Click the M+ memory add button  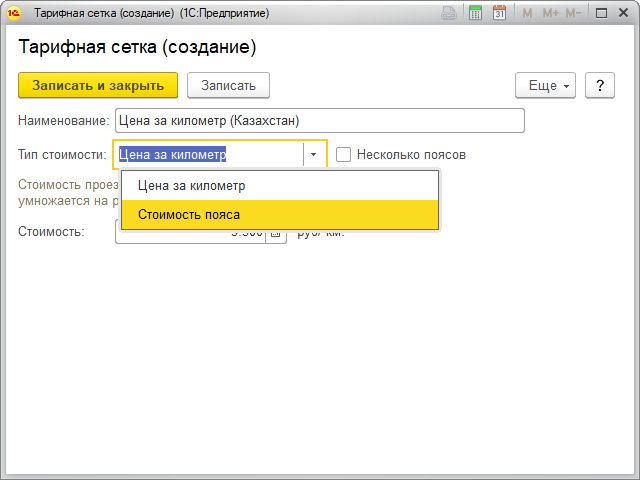click(x=549, y=14)
